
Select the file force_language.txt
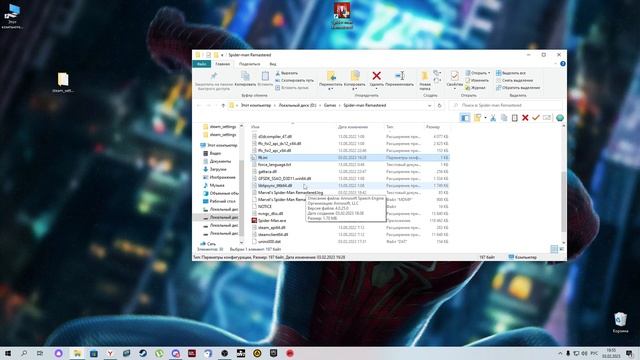click(274, 164)
